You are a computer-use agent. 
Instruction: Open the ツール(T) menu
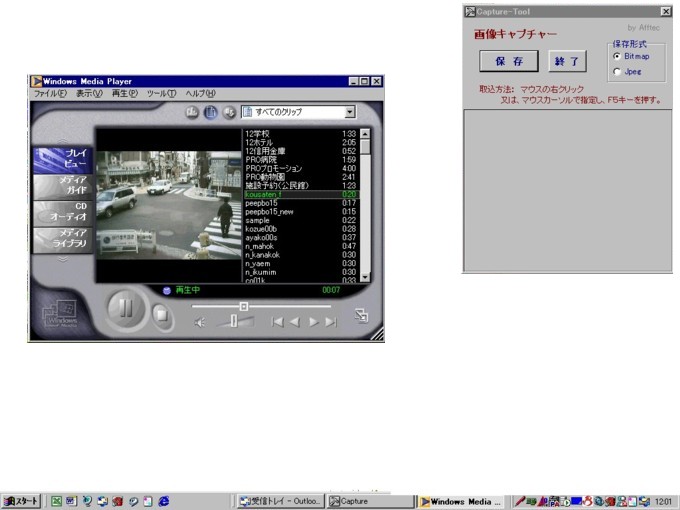click(x=161, y=93)
